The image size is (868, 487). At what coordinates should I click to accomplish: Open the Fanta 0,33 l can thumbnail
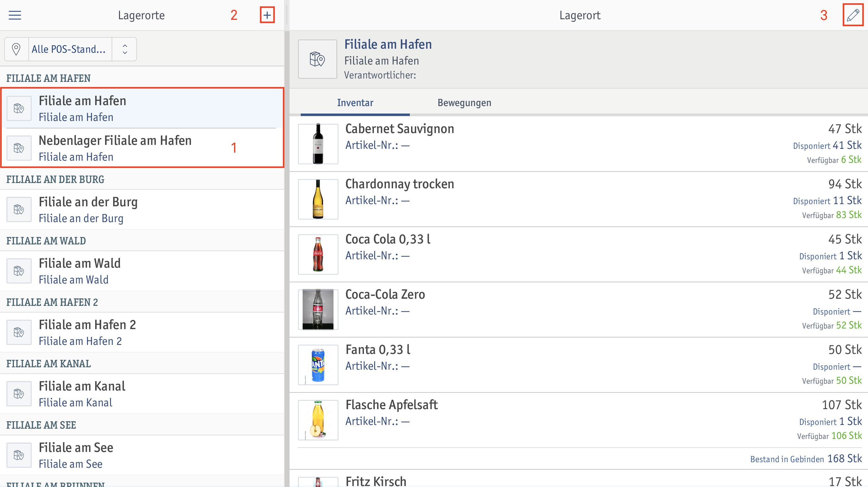coord(318,364)
